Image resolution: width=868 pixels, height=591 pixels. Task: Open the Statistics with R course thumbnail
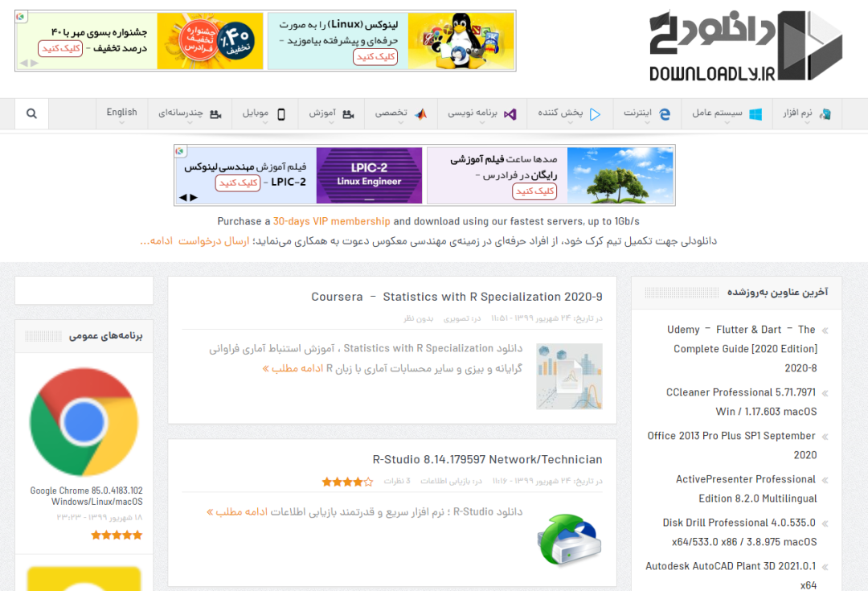pos(569,376)
